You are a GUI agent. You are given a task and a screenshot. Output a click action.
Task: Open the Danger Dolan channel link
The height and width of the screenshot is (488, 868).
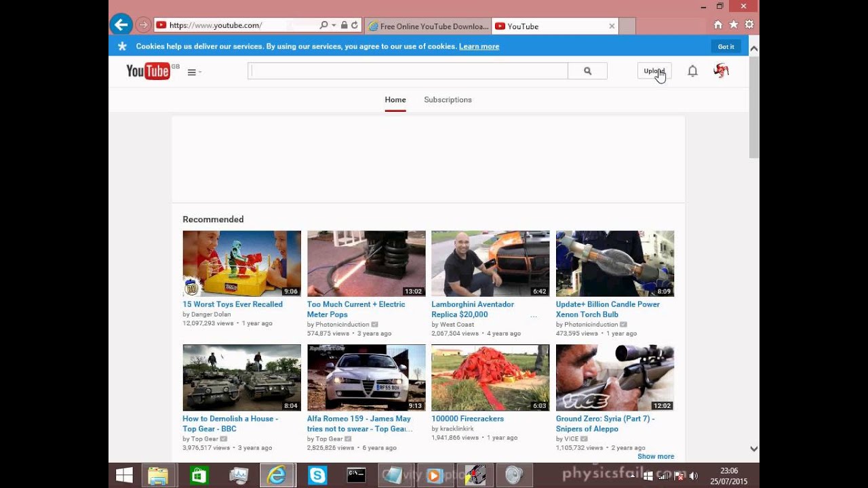point(212,314)
